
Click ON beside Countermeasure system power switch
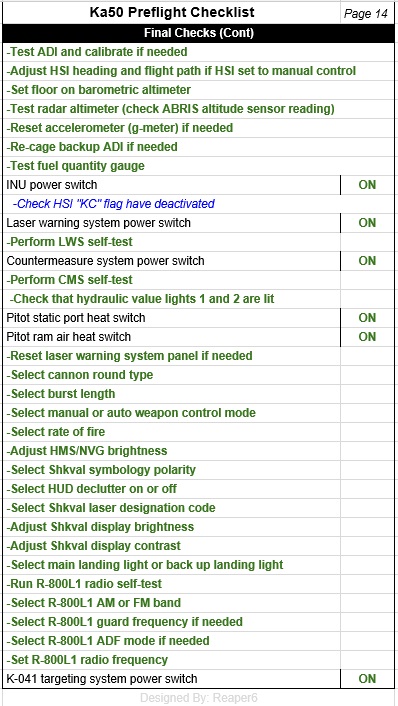[x=367, y=261]
